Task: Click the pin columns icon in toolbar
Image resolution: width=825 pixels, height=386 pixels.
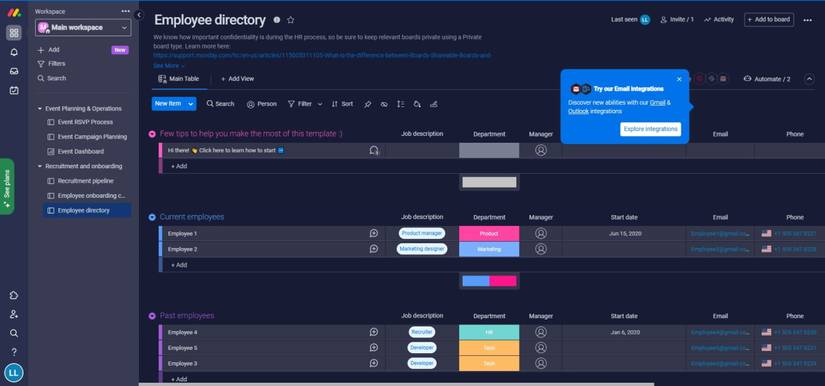Action: click(368, 104)
